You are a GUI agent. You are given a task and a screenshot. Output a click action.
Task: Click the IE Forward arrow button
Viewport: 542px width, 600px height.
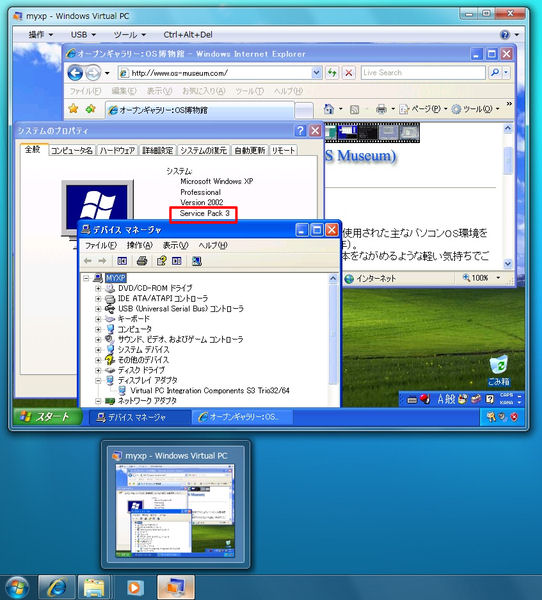[93, 73]
